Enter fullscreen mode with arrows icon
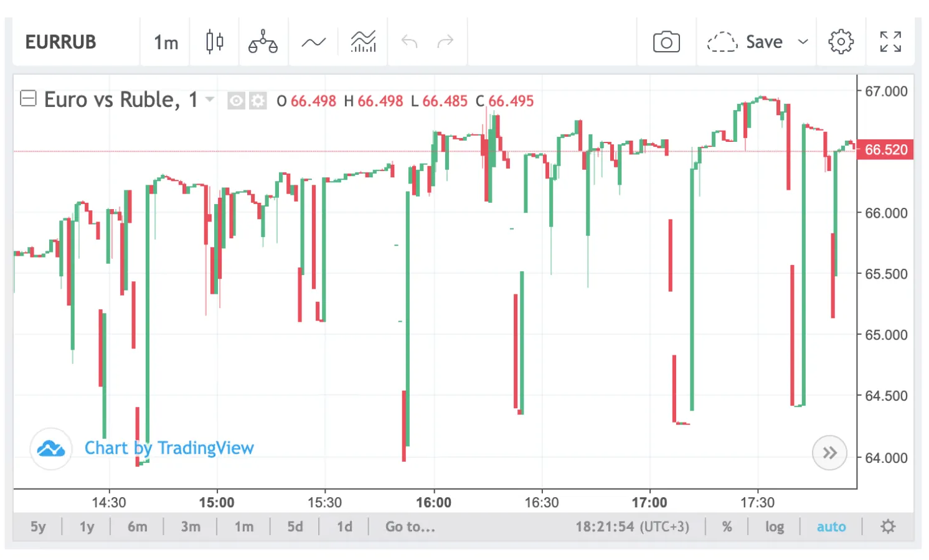The image size is (929, 560). click(x=890, y=42)
